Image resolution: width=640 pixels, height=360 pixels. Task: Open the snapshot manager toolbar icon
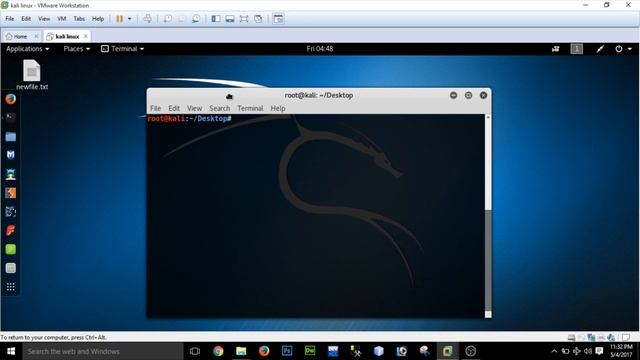[196, 19]
